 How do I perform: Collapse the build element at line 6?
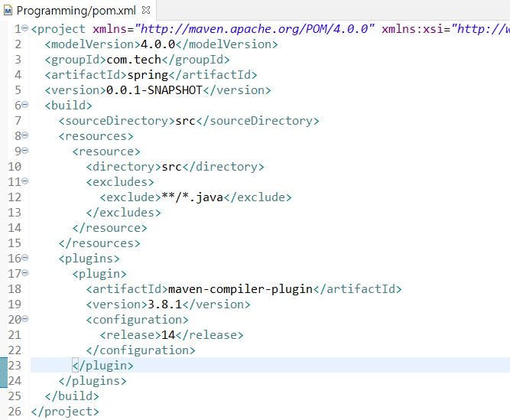click(25, 105)
